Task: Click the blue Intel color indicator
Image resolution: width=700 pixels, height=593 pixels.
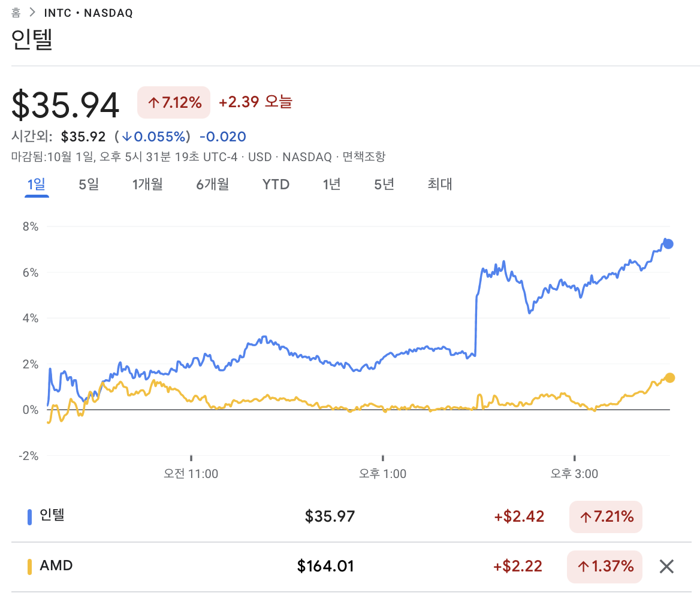Action: pyautogui.click(x=30, y=516)
